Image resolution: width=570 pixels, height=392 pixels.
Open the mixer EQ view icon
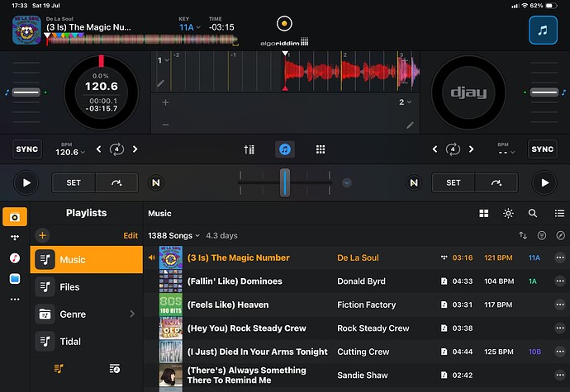[249, 149]
